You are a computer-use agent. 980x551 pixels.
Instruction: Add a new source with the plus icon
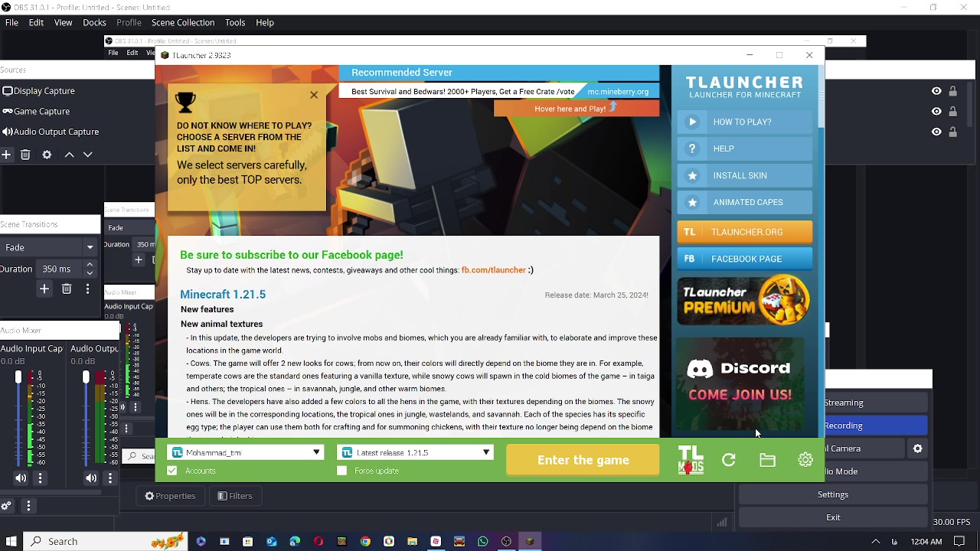click(x=6, y=155)
